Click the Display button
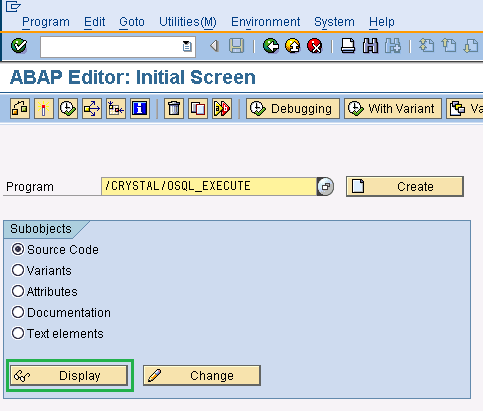Image resolution: width=483 pixels, height=411 pixels. tap(69, 376)
